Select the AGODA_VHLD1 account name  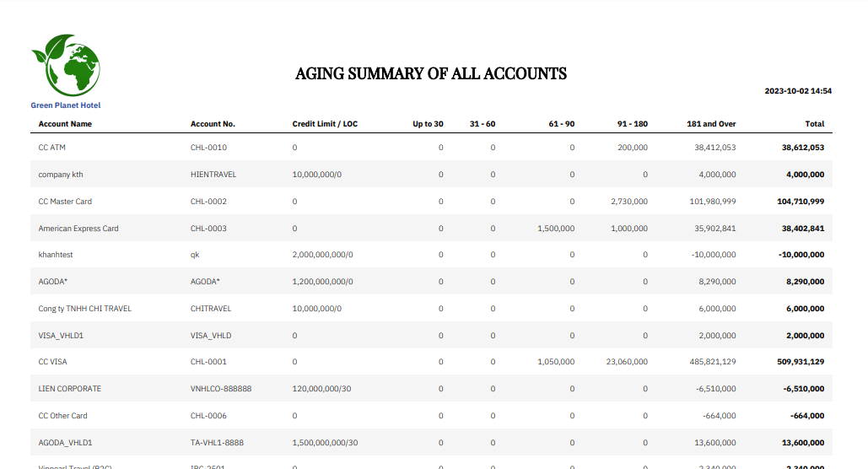click(65, 443)
